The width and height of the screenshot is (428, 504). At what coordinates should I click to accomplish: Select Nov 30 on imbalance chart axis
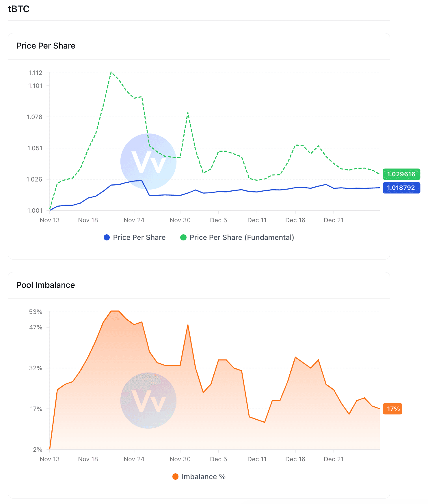[x=180, y=459]
